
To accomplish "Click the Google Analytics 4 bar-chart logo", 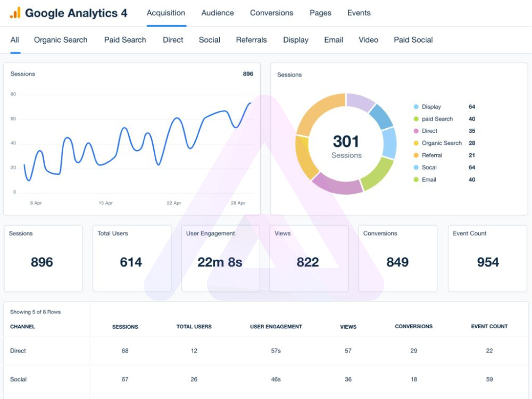I will [15, 13].
